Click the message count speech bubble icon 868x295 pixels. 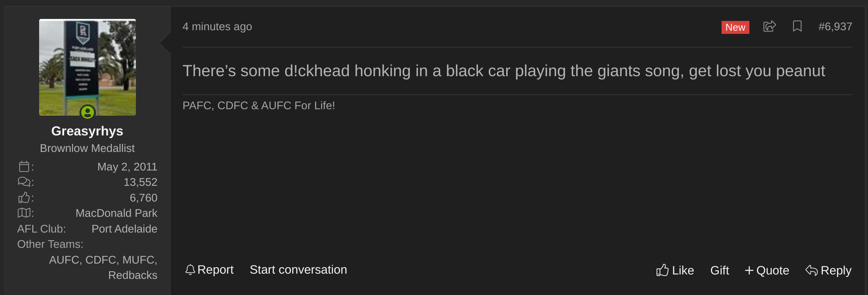24,182
